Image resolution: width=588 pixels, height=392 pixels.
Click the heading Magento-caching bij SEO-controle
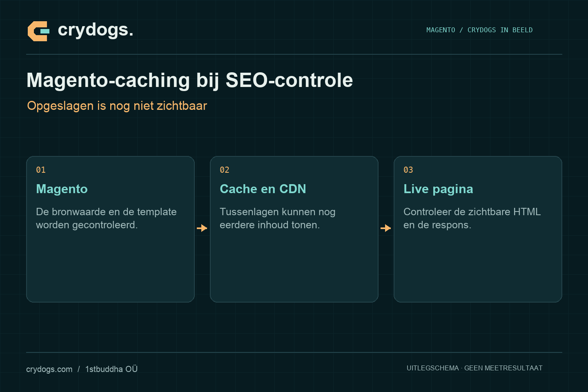tap(189, 80)
